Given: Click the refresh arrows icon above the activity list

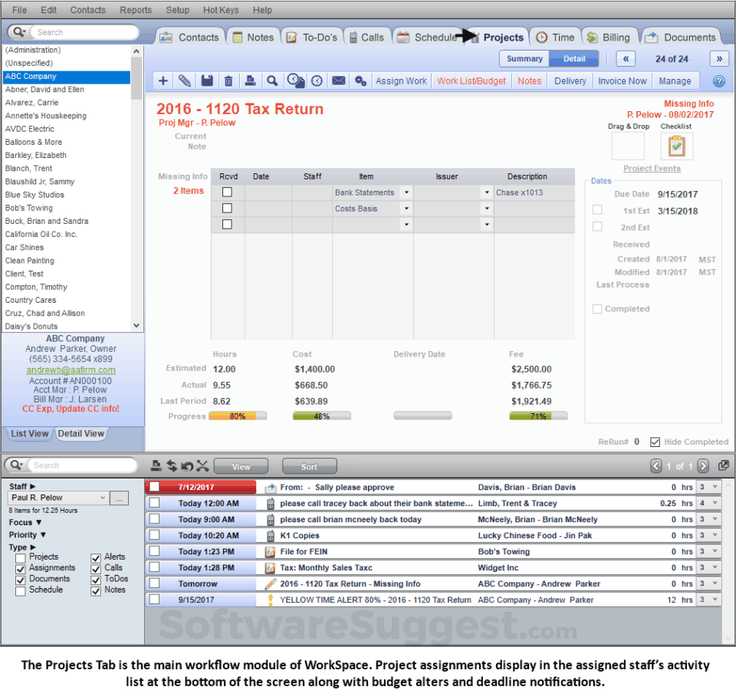Looking at the screenshot, I should click(x=172, y=465).
